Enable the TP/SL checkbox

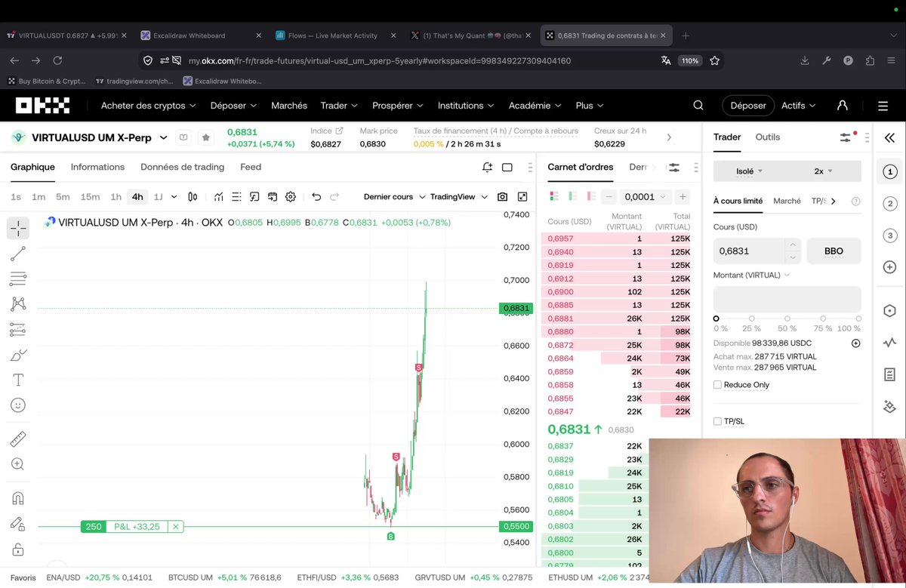click(717, 421)
